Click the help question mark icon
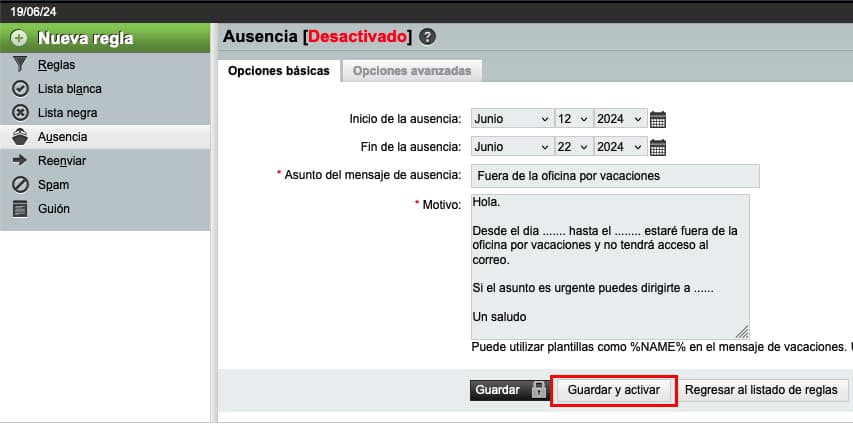 pyautogui.click(x=428, y=37)
